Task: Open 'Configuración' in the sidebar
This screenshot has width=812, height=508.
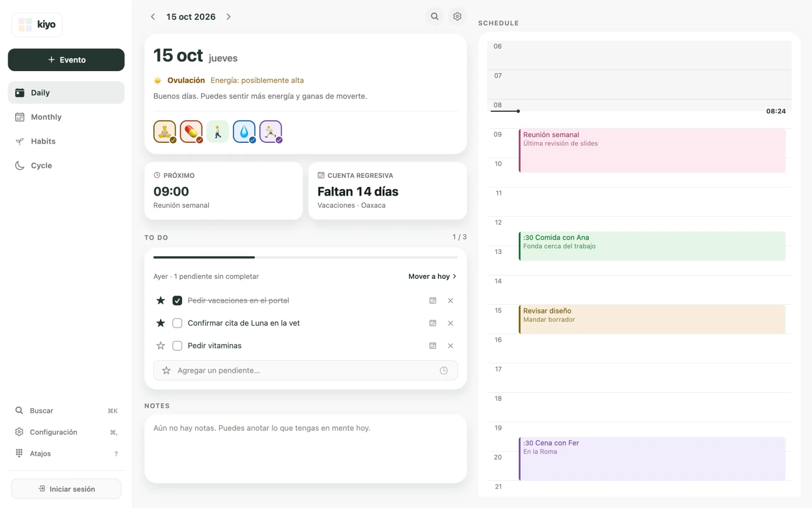Action: 66,432
